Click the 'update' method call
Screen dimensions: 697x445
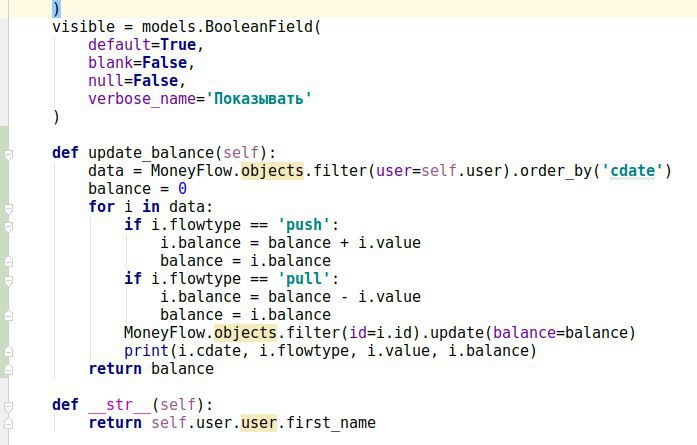point(457,333)
